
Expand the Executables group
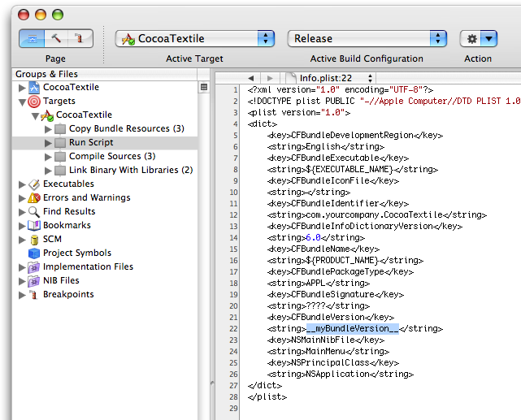tap(21, 184)
